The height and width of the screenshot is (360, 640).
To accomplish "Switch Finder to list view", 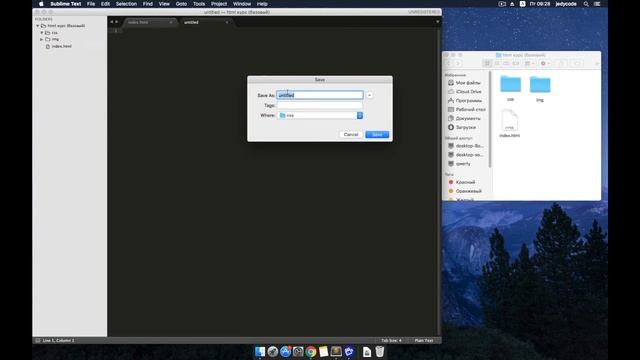I will [497, 63].
